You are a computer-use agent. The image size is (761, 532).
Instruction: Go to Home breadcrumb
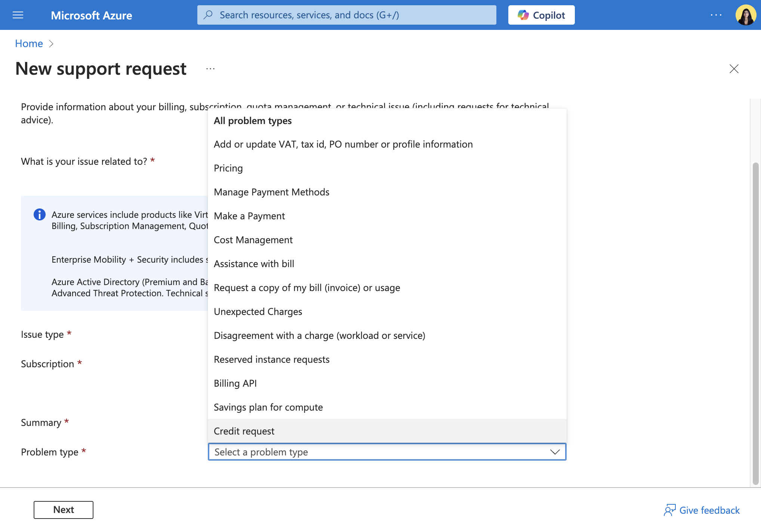click(x=29, y=44)
